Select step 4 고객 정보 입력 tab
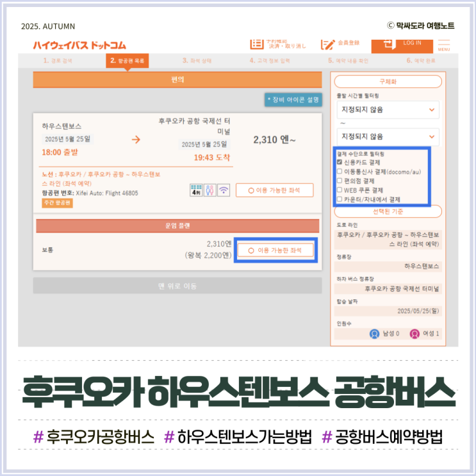This screenshot has width=476, height=476. 270,60
